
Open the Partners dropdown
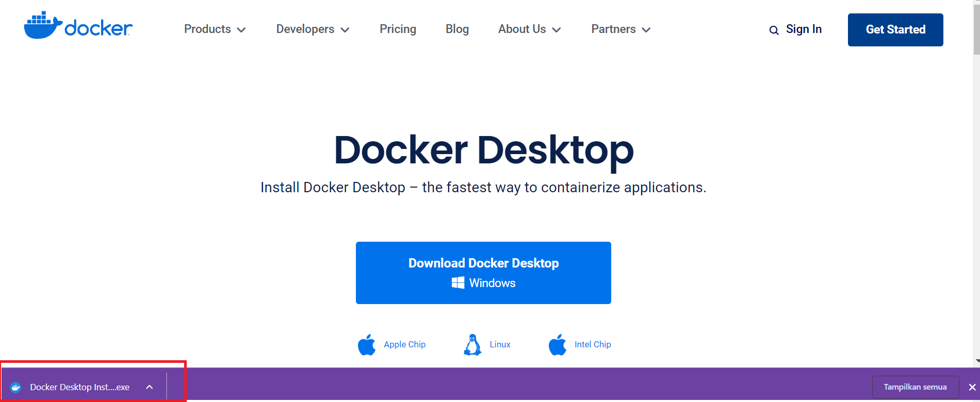click(x=620, y=29)
